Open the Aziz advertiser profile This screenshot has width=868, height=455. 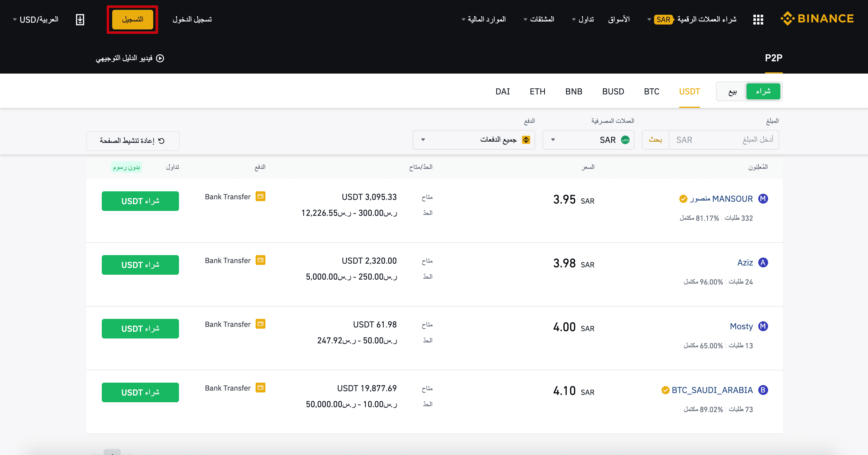click(x=745, y=262)
